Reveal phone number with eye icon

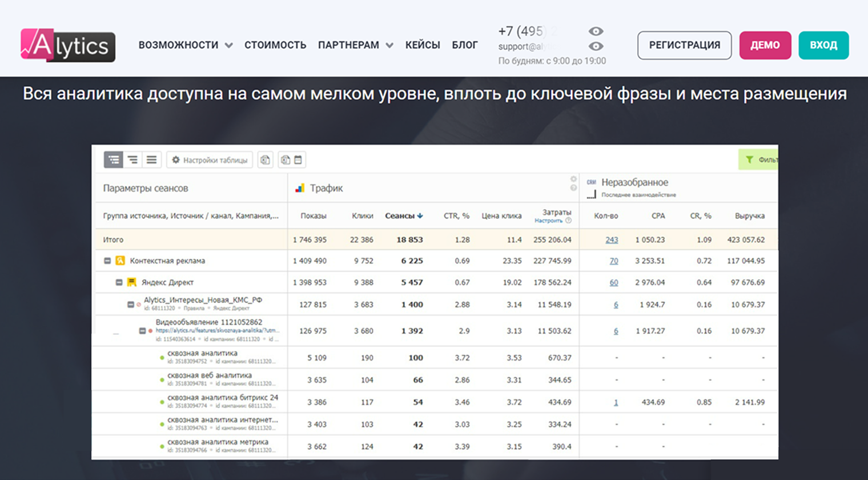click(x=596, y=31)
